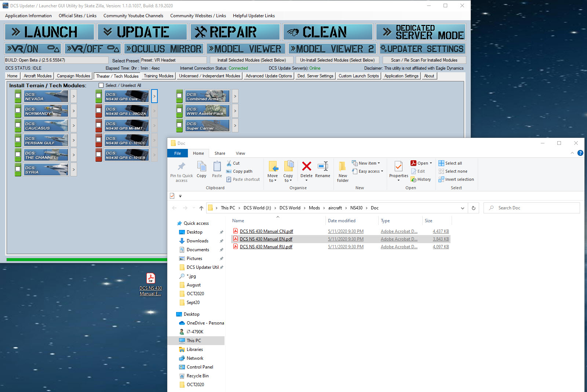The width and height of the screenshot is (587, 392).
Task: Navigate back in Explorer
Action: click(174, 208)
